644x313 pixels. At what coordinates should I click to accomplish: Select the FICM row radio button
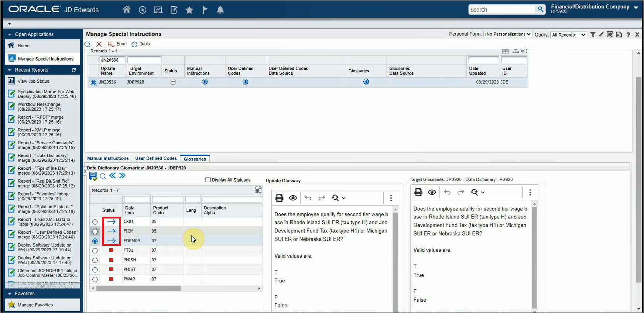95,231
